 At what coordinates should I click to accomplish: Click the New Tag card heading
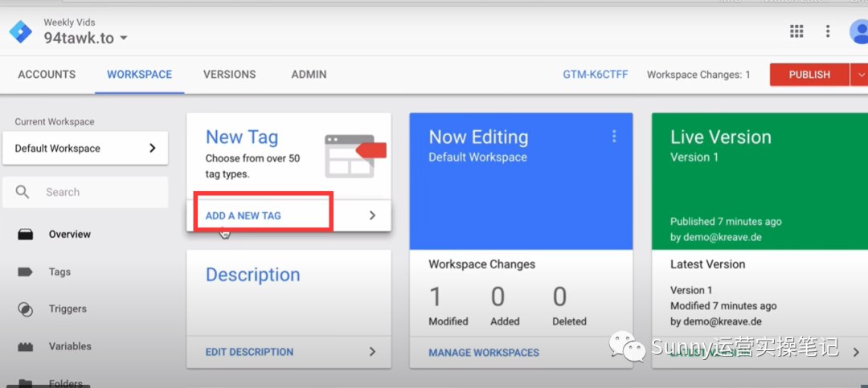242,137
